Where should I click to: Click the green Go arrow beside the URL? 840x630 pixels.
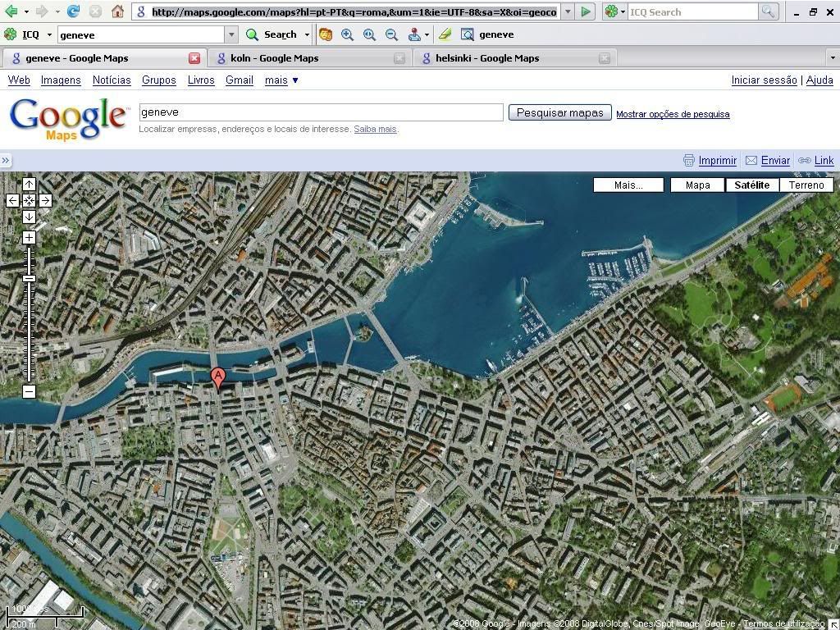pos(586,11)
